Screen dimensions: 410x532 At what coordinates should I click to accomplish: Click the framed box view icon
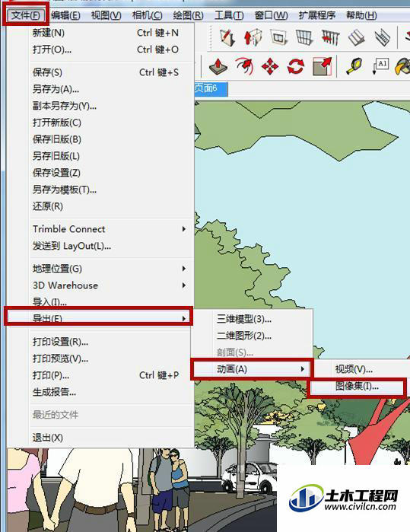tap(278, 37)
